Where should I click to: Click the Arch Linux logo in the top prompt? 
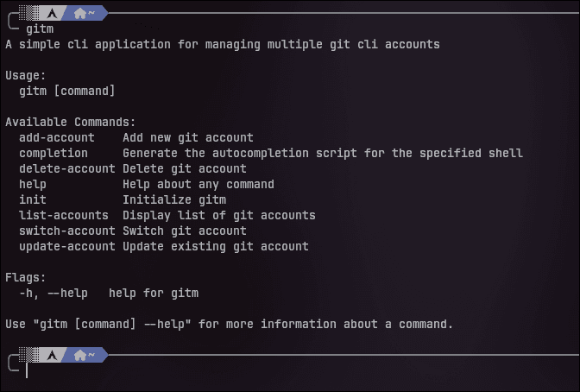point(54,13)
